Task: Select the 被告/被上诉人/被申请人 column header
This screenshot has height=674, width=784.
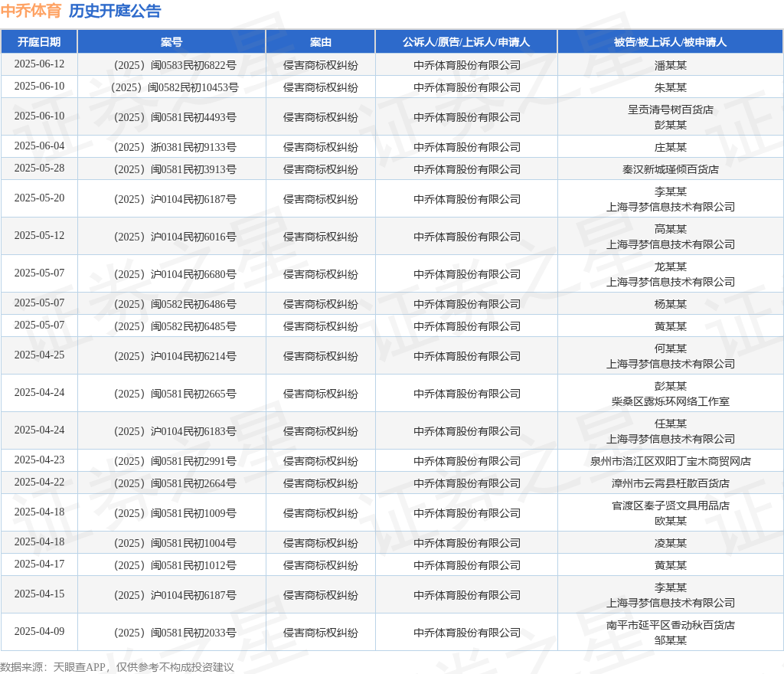Action: click(x=670, y=42)
